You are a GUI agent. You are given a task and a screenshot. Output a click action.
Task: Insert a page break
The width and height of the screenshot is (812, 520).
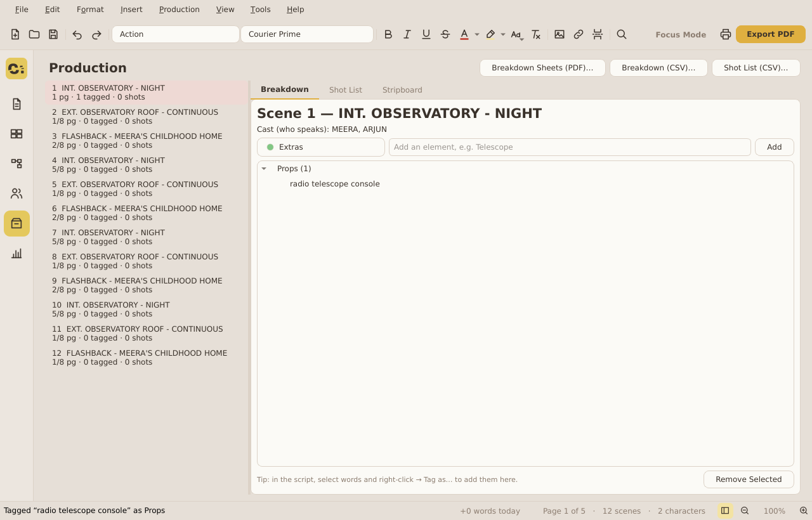(598, 34)
